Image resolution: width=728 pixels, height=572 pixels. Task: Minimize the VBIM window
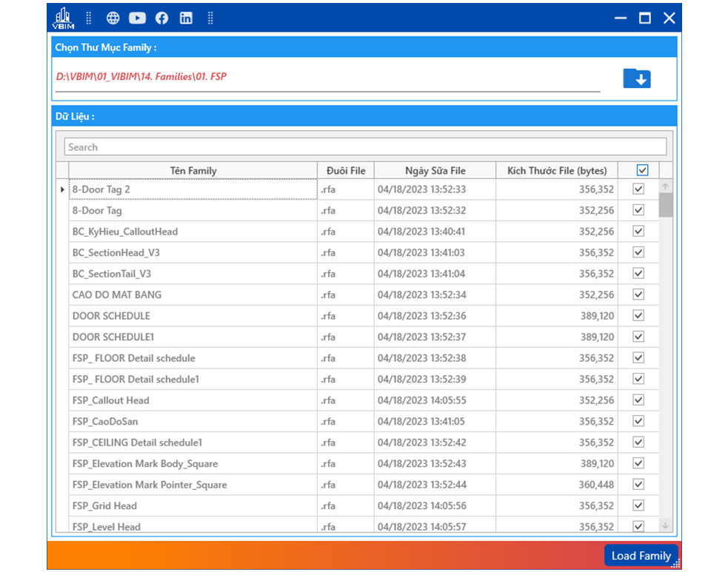(x=621, y=18)
